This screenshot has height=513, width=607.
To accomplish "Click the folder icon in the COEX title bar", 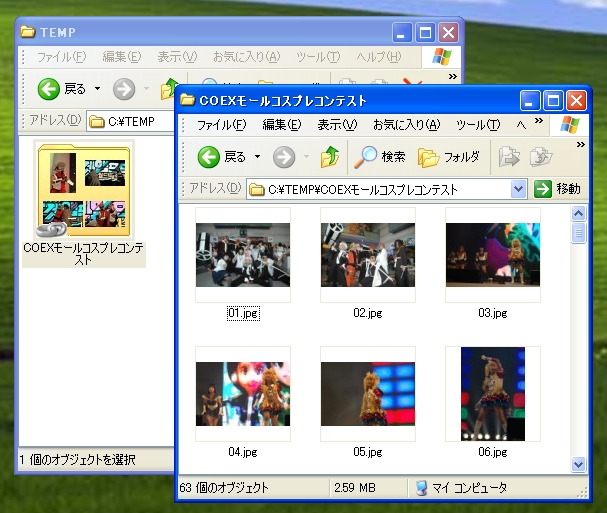I will 187,100.
